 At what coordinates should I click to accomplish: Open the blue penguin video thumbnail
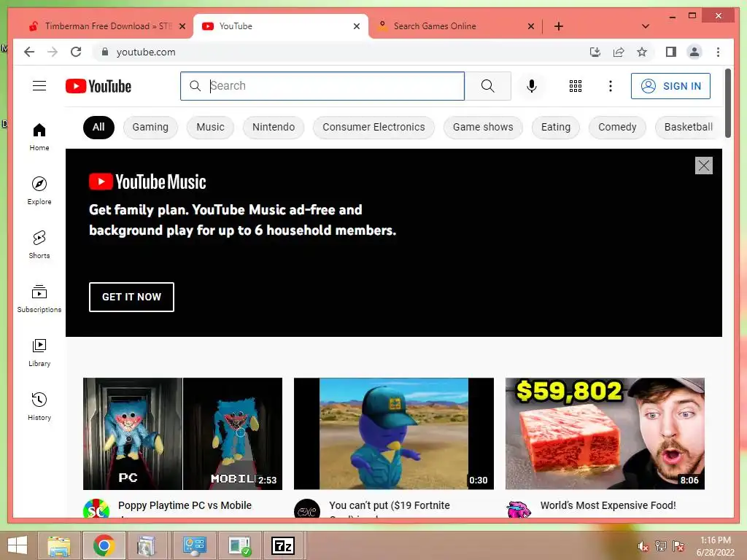(393, 434)
